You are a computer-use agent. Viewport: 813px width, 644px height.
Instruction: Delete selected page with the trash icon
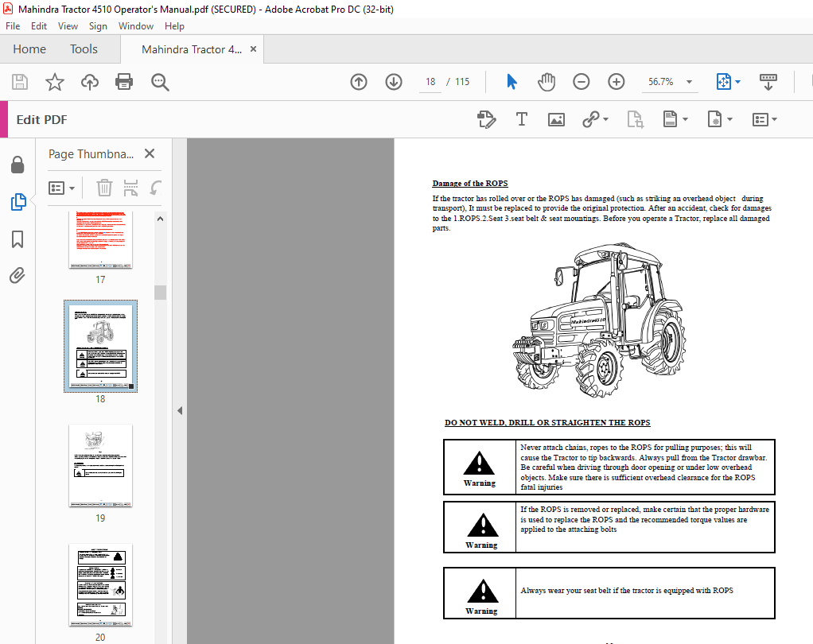tap(104, 188)
